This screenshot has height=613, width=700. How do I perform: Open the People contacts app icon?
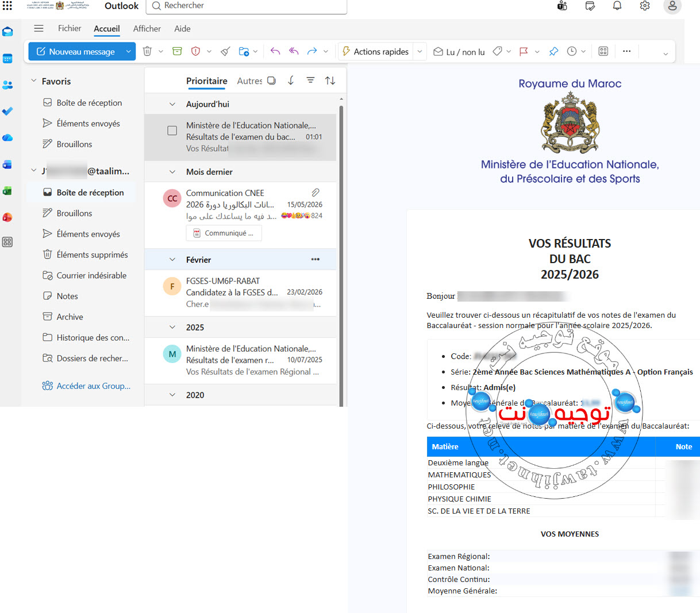7,85
